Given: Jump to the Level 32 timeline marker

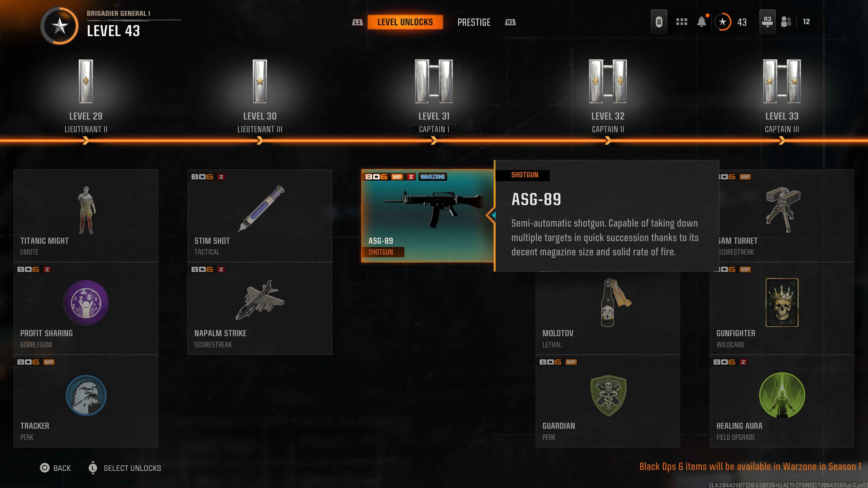Looking at the screenshot, I should point(608,141).
